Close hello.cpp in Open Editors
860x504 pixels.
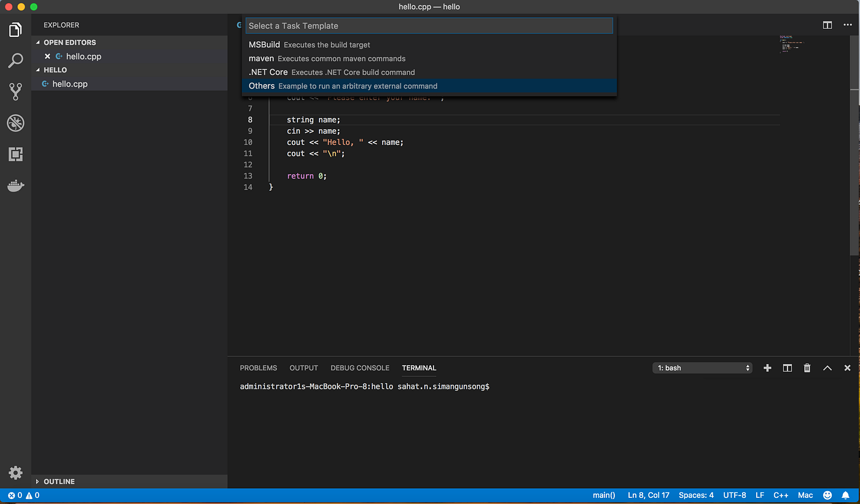click(x=47, y=56)
